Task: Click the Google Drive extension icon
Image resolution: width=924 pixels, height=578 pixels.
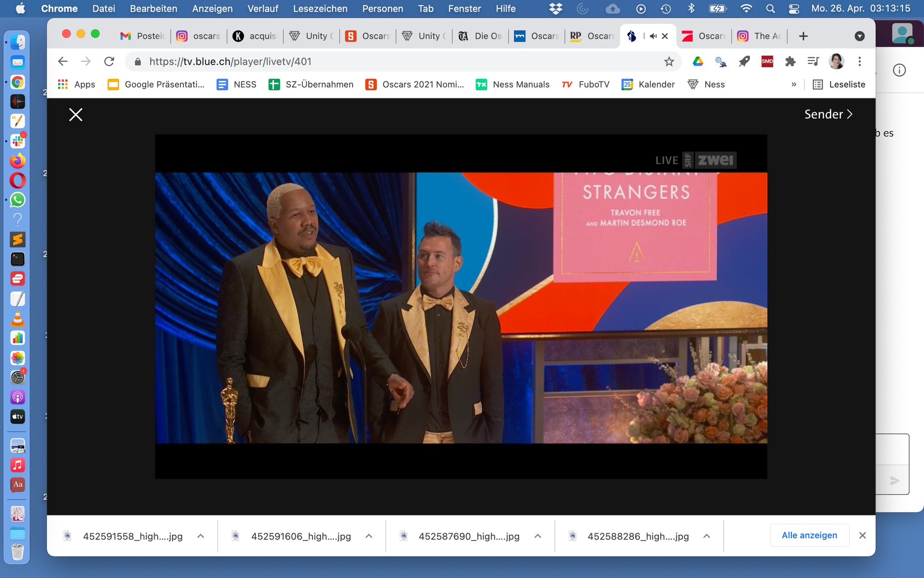Action: [x=698, y=61]
